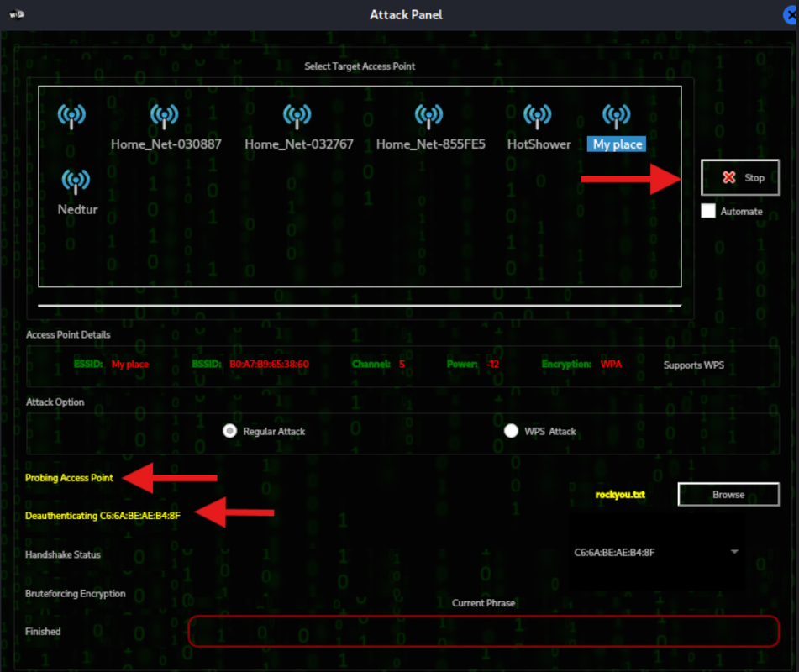
Task: Open the client MAC address dropdown
Action: coord(656,552)
